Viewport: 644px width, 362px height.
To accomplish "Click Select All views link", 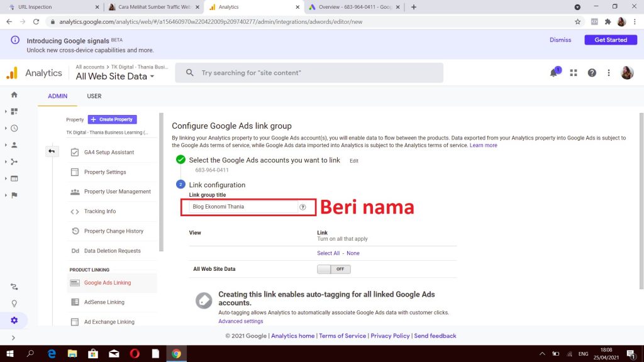I will point(328,253).
